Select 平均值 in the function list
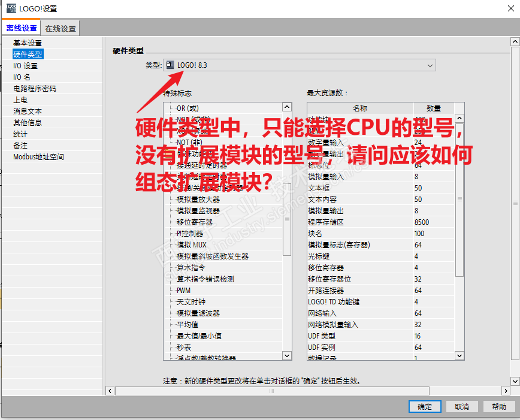The width and height of the screenshot is (520, 420). click(188, 325)
